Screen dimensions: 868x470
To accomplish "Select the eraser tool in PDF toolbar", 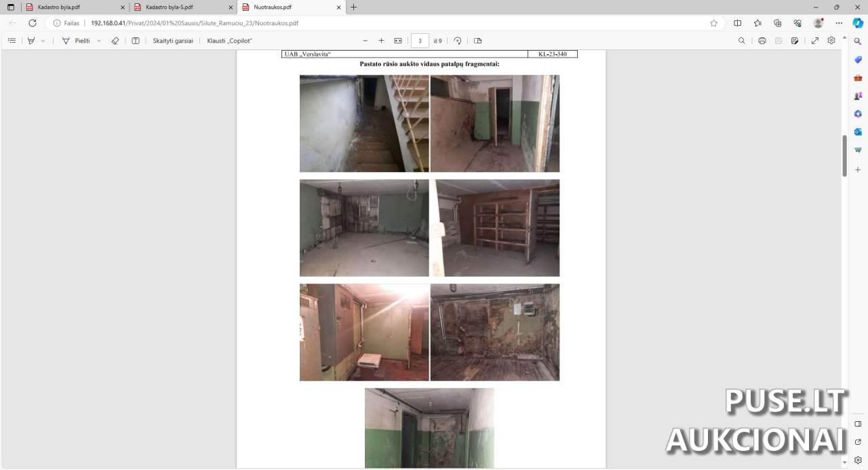I will [115, 41].
